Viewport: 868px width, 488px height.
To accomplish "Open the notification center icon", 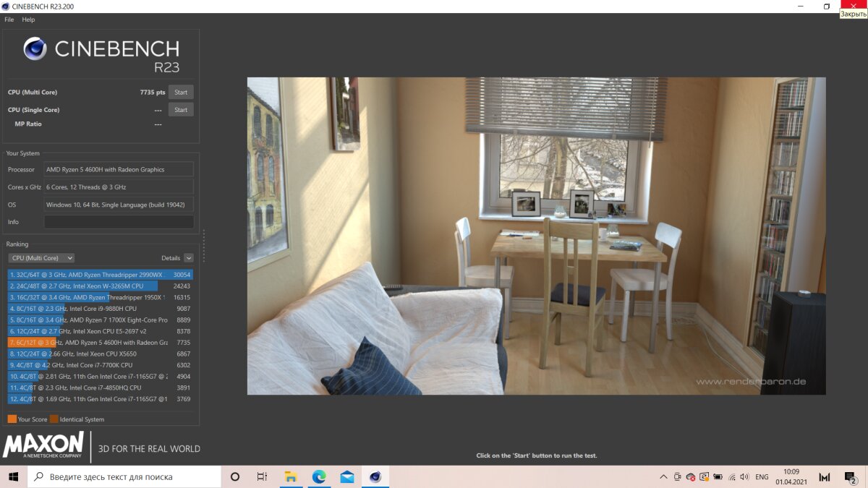I will click(x=850, y=477).
